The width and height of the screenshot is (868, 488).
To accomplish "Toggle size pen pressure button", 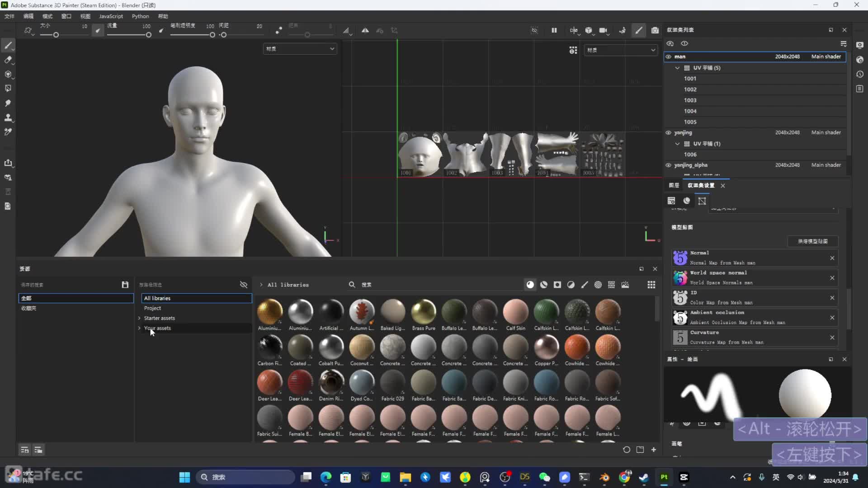I will tap(98, 30).
